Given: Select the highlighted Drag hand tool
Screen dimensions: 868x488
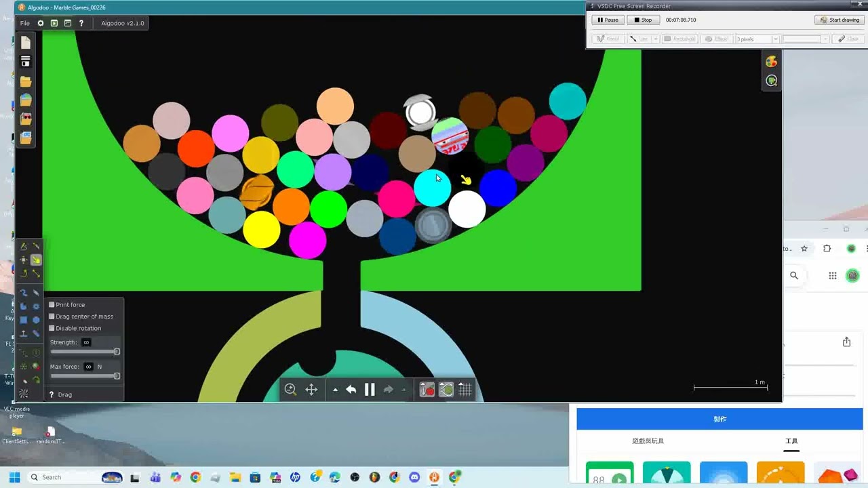Looking at the screenshot, I should coord(37,260).
